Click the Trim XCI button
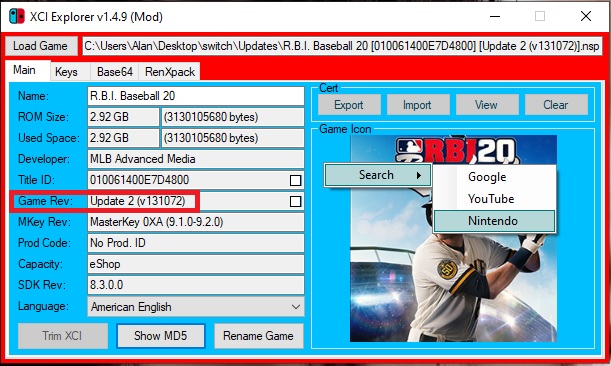Image resolution: width=611 pixels, height=366 pixels. tap(63, 336)
